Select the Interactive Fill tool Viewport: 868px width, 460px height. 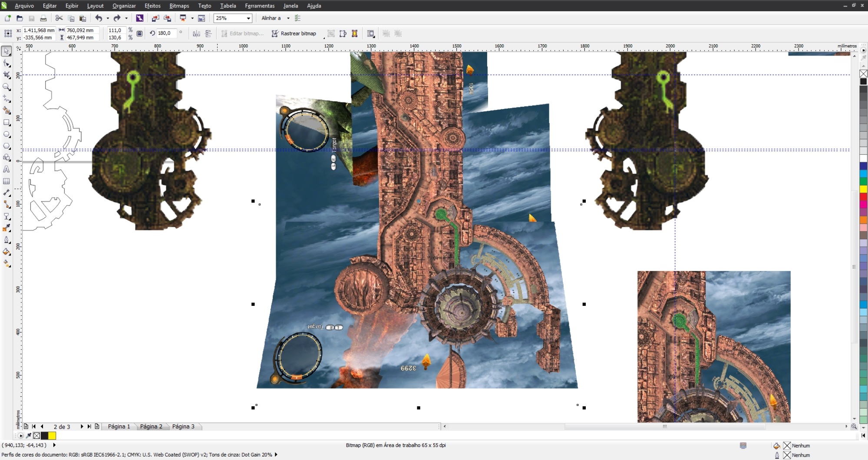(7, 263)
